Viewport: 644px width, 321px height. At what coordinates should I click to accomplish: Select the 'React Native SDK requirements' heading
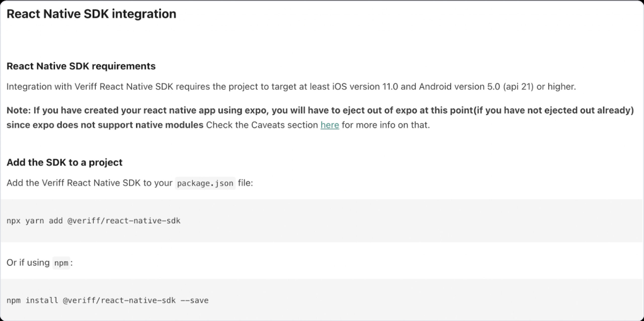tap(81, 66)
